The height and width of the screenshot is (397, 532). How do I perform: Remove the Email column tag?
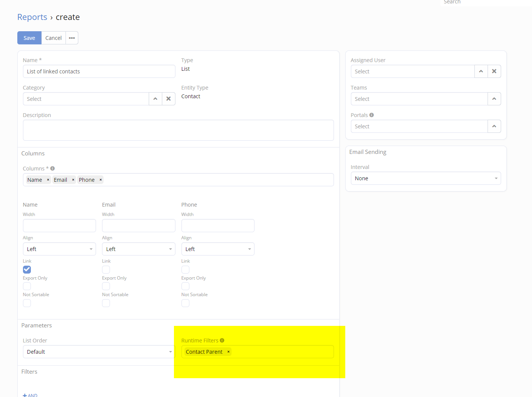(73, 180)
